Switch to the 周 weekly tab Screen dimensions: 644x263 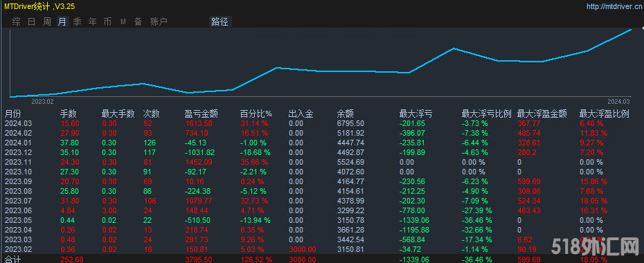click(x=47, y=21)
